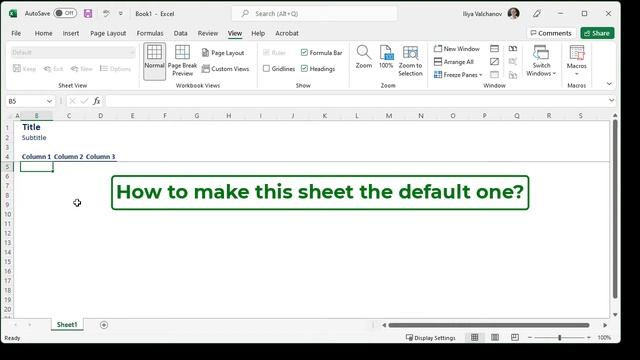
Task: Open the Help tab
Action: 258,33
